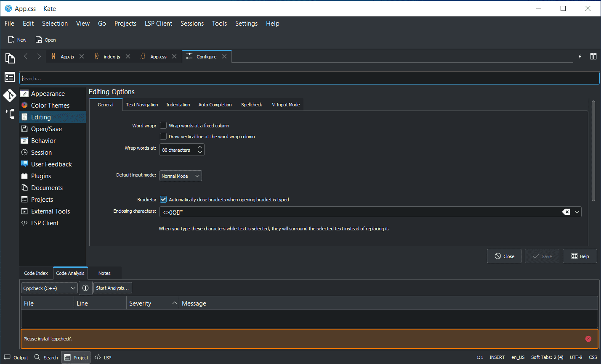Click the Open file toolbar button
Viewport: 601px width, 364px height.
(45, 40)
